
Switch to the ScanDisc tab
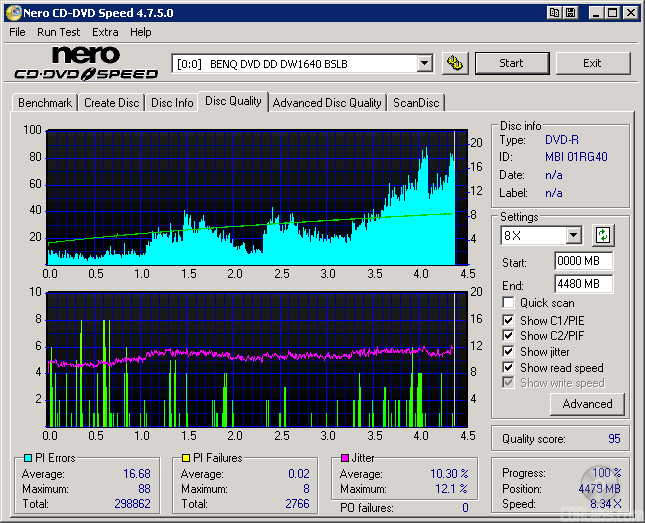[415, 103]
